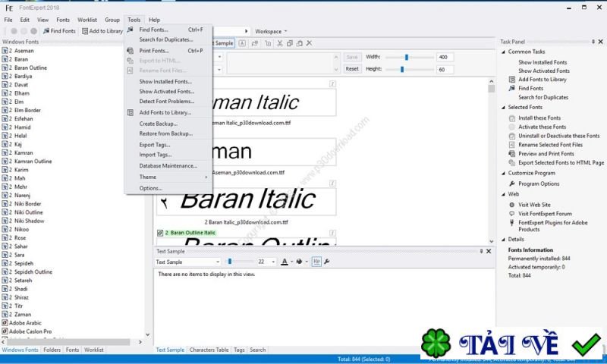The width and height of the screenshot is (607, 364).
Task: Choose Detect Font Problems menu item
Action: 168,102
